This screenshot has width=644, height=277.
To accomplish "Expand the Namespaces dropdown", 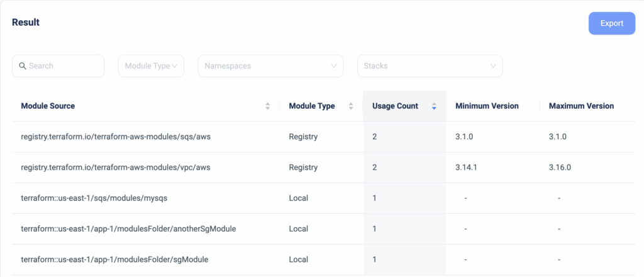I will coord(270,66).
